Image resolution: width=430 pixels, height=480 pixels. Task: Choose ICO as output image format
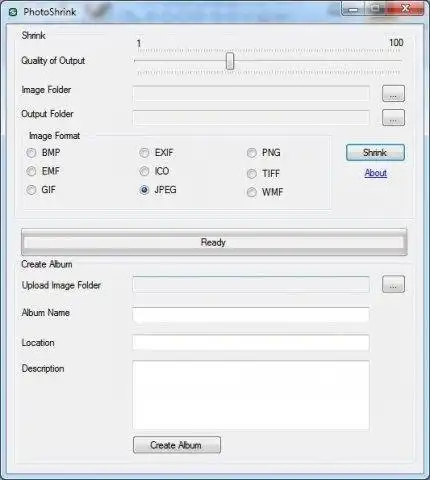pyautogui.click(x=144, y=171)
